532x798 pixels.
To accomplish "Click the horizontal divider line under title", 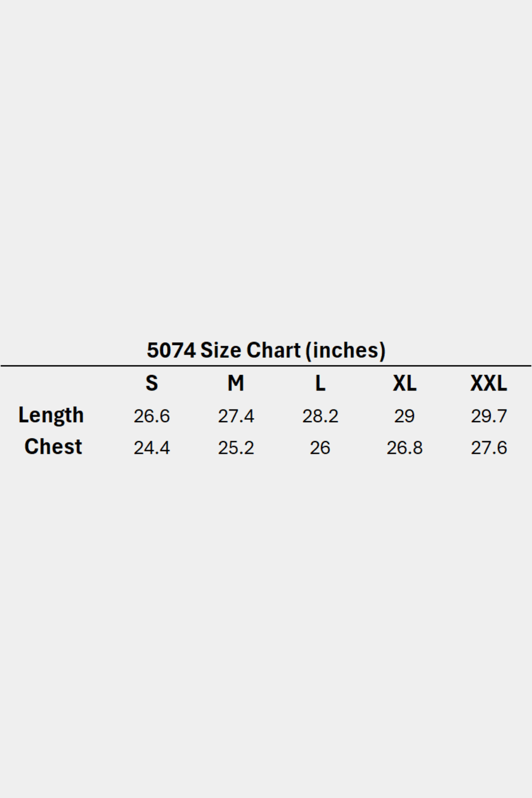I will pyautogui.click(x=266, y=366).
